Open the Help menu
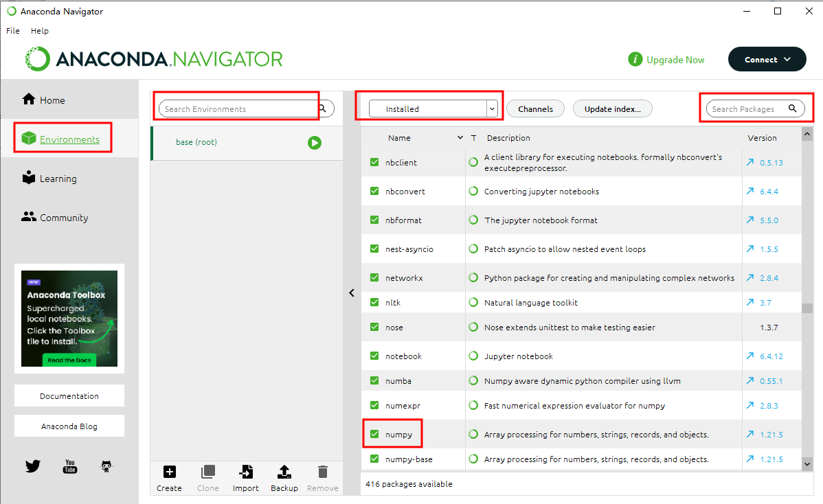Screen dimensions: 823x504 pyautogui.click(x=40, y=30)
